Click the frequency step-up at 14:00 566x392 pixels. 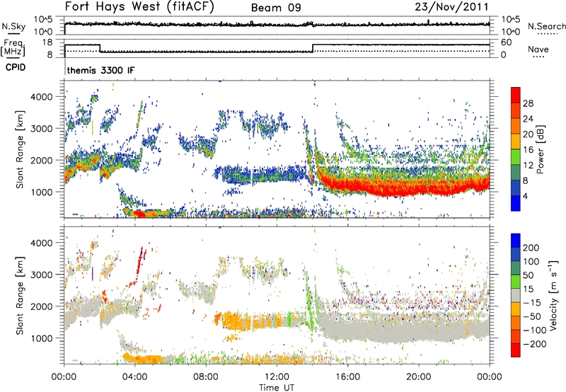point(313,48)
